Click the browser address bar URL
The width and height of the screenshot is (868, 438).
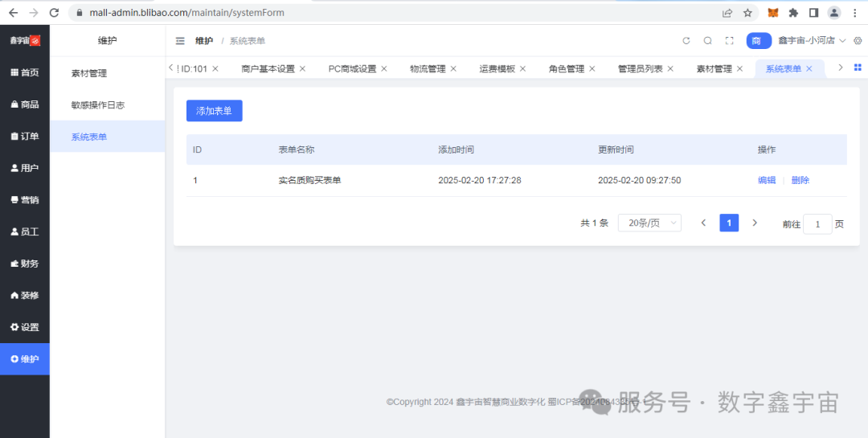pyautogui.click(x=187, y=13)
